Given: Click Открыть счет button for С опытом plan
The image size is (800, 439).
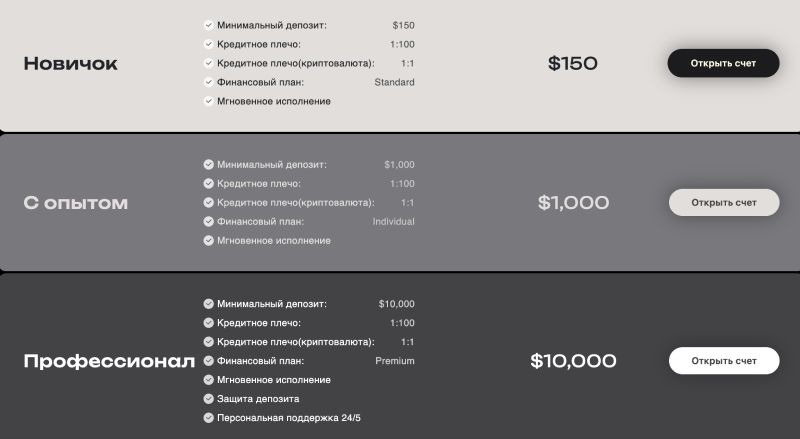Looking at the screenshot, I should point(723,202).
